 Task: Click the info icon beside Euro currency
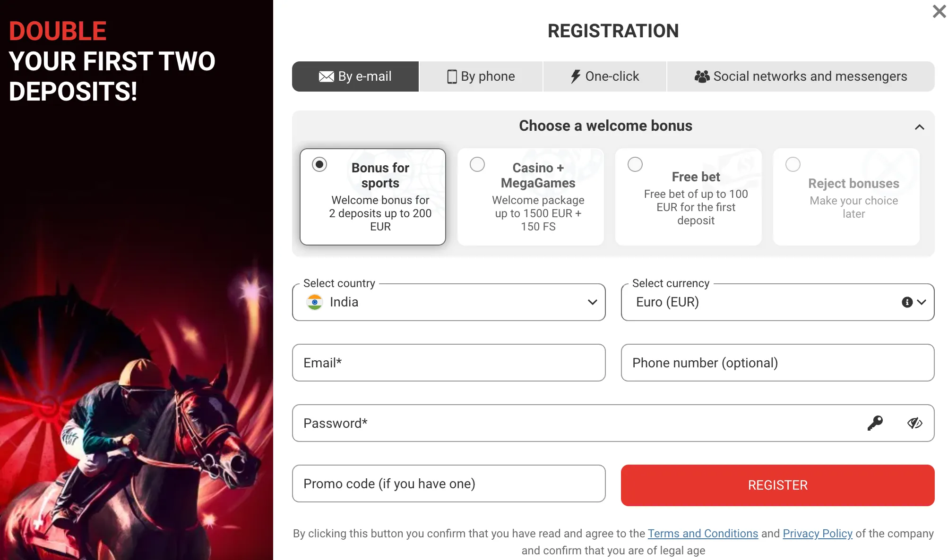906,302
